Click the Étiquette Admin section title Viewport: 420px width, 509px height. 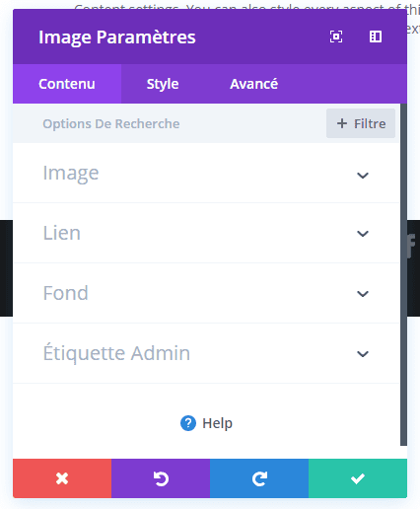[x=116, y=353]
